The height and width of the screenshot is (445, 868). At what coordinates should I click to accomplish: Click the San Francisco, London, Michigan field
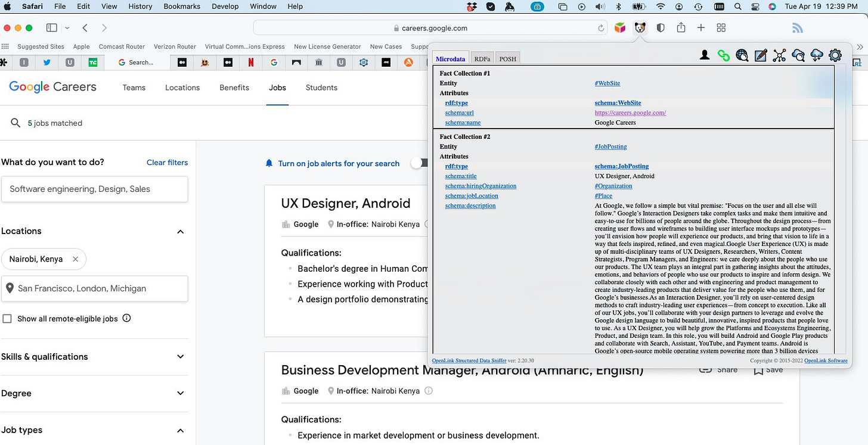click(95, 288)
